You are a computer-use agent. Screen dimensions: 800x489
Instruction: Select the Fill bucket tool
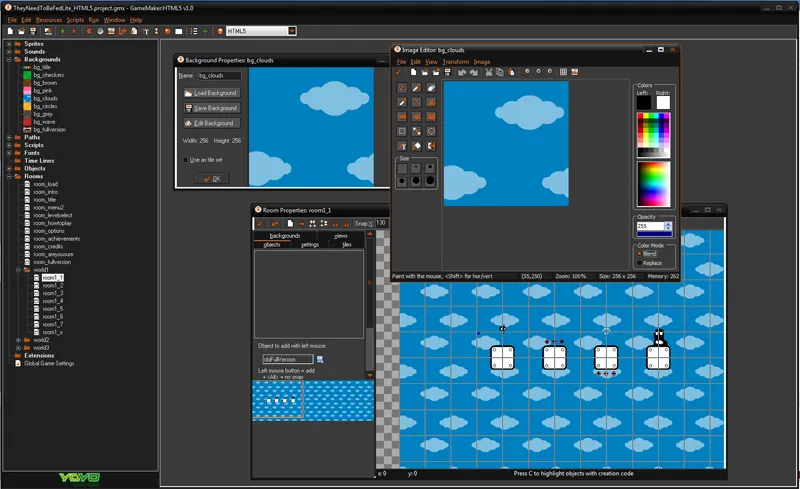pyautogui.click(x=417, y=146)
